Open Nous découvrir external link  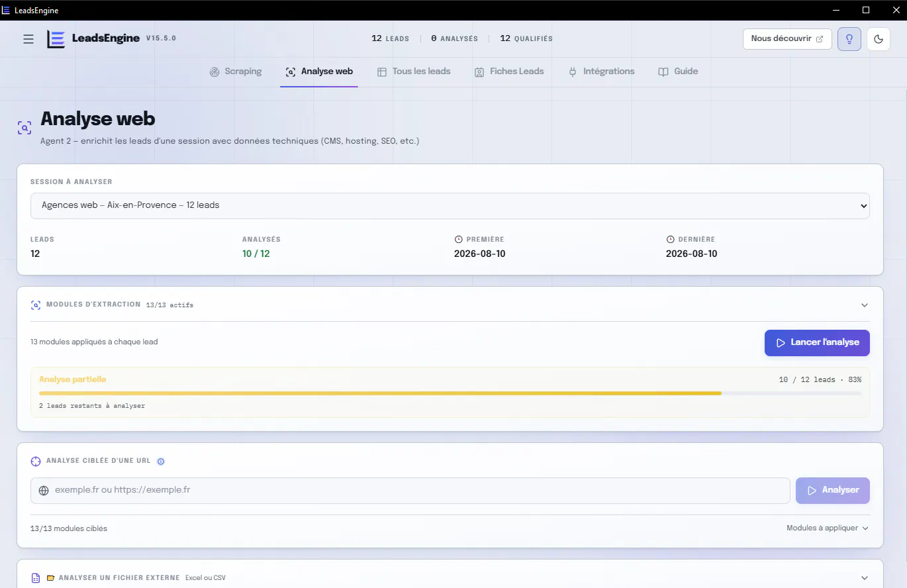[787, 39]
